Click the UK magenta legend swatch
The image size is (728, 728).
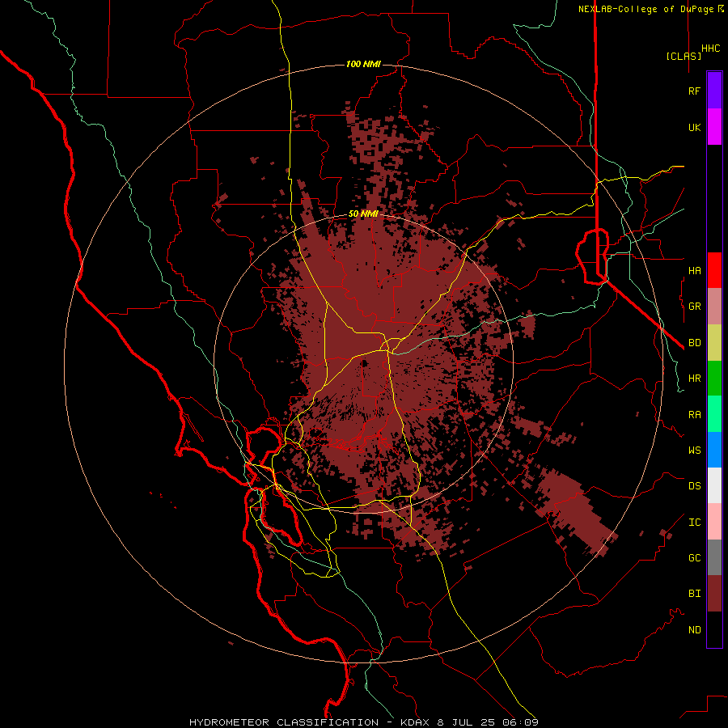[x=714, y=126]
